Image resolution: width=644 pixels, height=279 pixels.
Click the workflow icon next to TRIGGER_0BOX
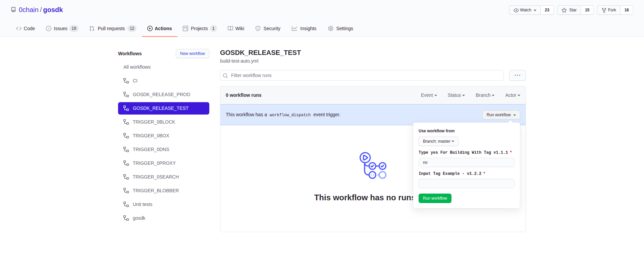(x=126, y=136)
